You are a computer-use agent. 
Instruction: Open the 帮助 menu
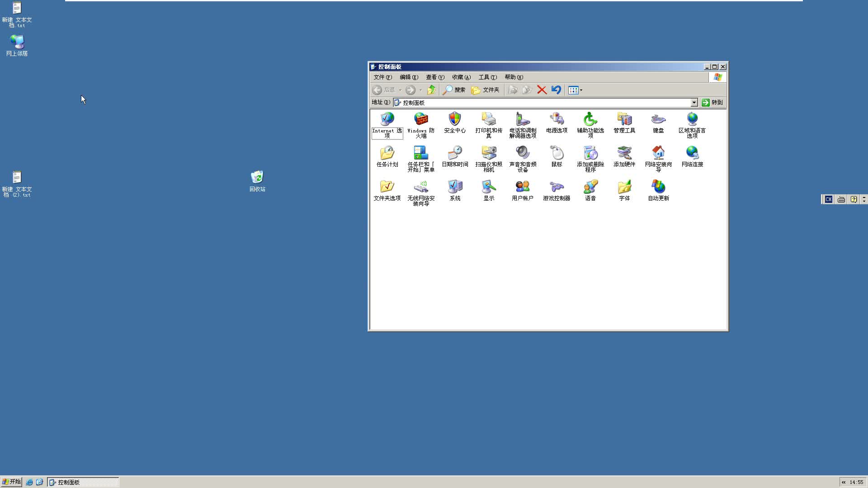click(x=514, y=77)
